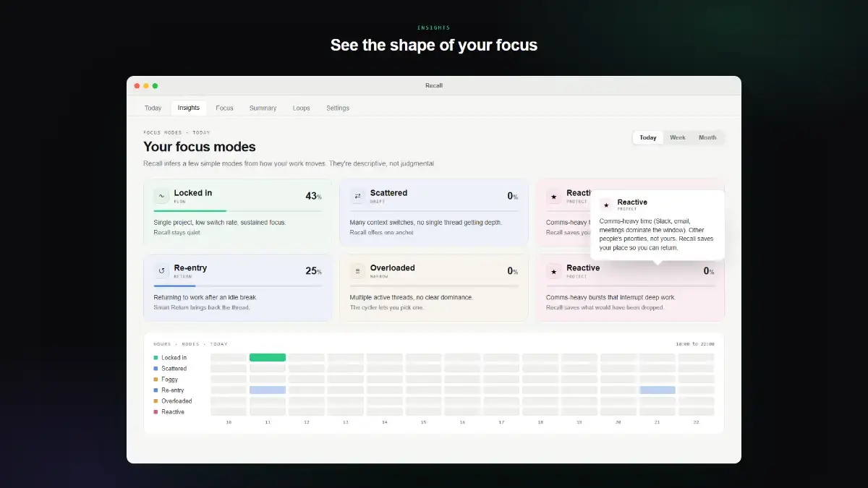Click the Re-entry legend color swatch
Viewport: 868px width, 488px height.
pos(156,390)
